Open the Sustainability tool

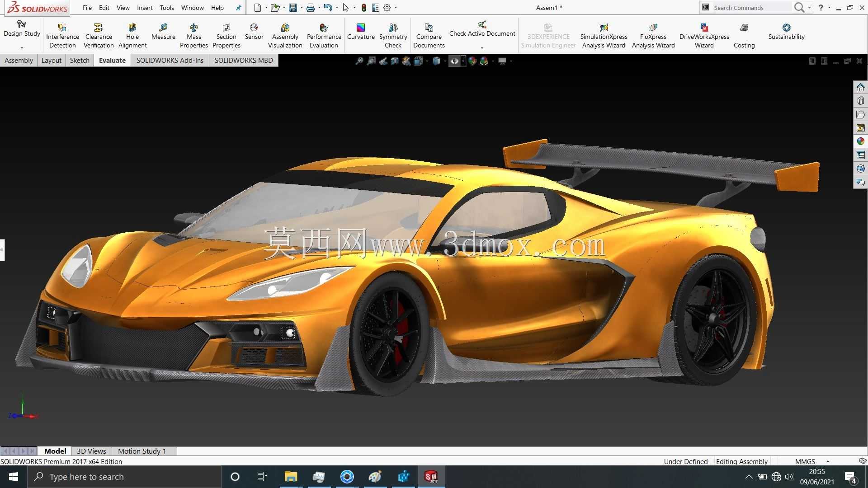(x=786, y=32)
